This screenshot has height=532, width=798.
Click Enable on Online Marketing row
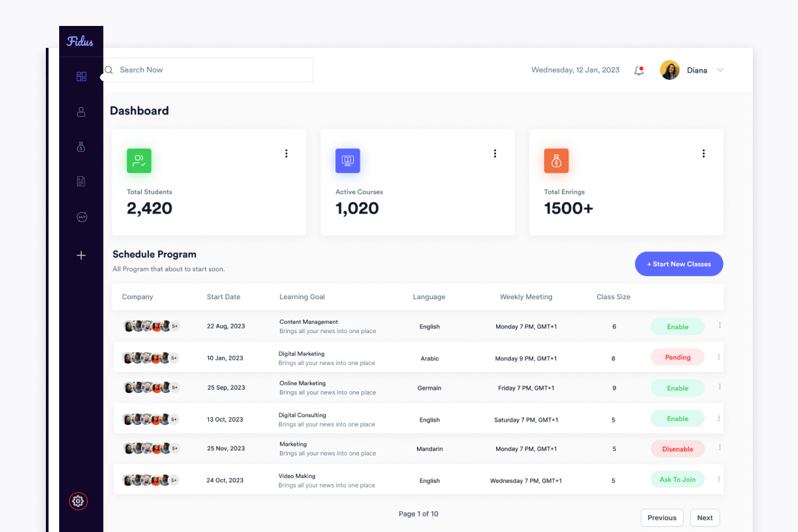tap(678, 388)
